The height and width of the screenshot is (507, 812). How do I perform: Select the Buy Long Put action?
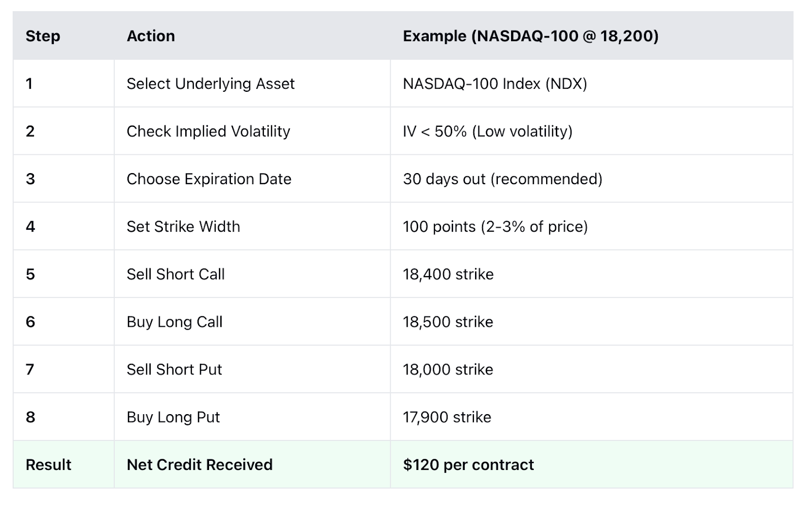coord(173,417)
